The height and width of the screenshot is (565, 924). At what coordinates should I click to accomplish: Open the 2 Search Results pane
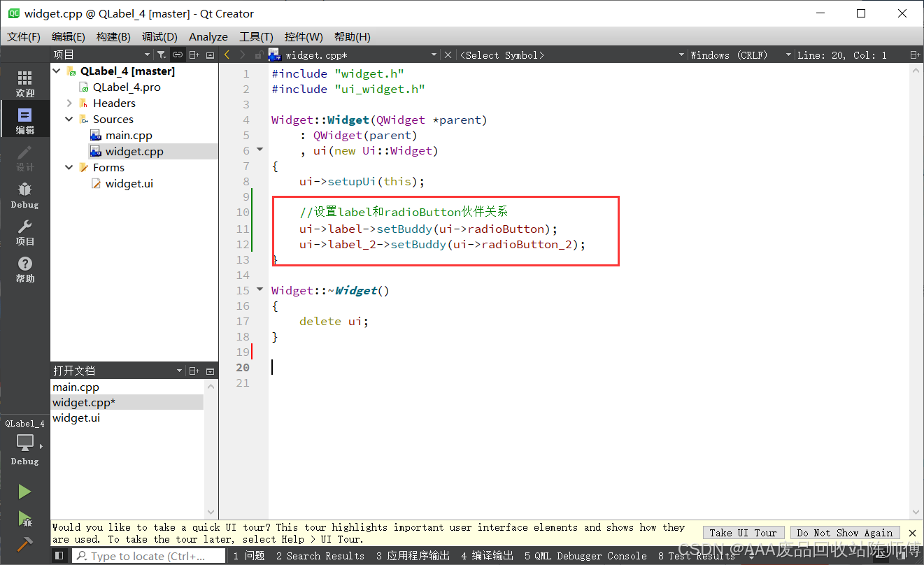(320, 556)
